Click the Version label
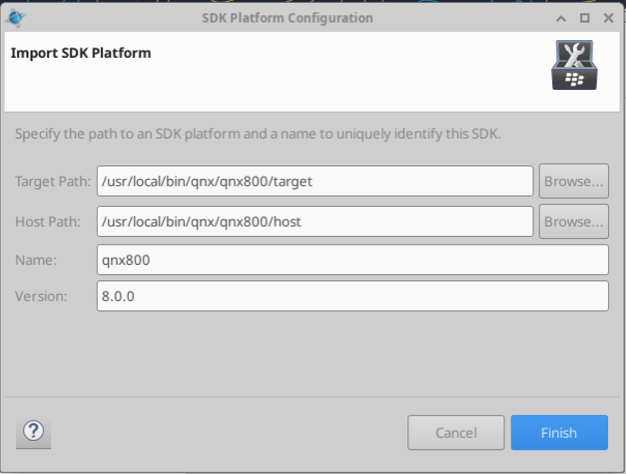 tap(41, 296)
